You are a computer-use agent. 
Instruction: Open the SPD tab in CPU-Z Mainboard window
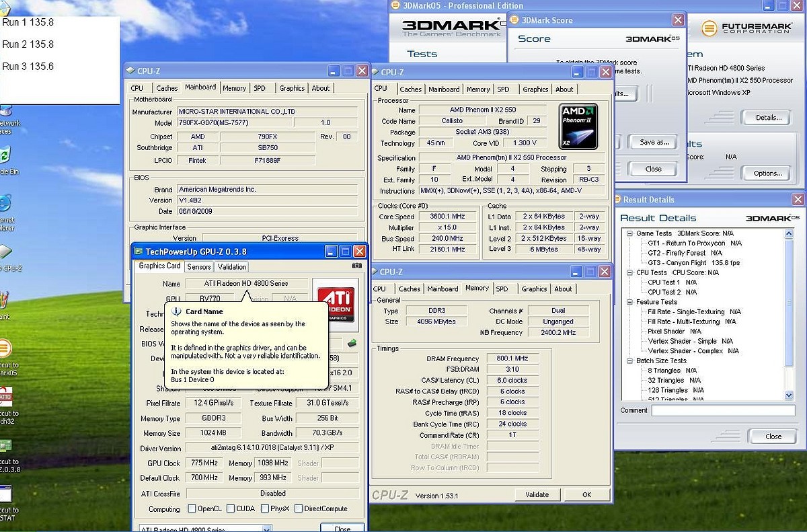tap(260, 88)
